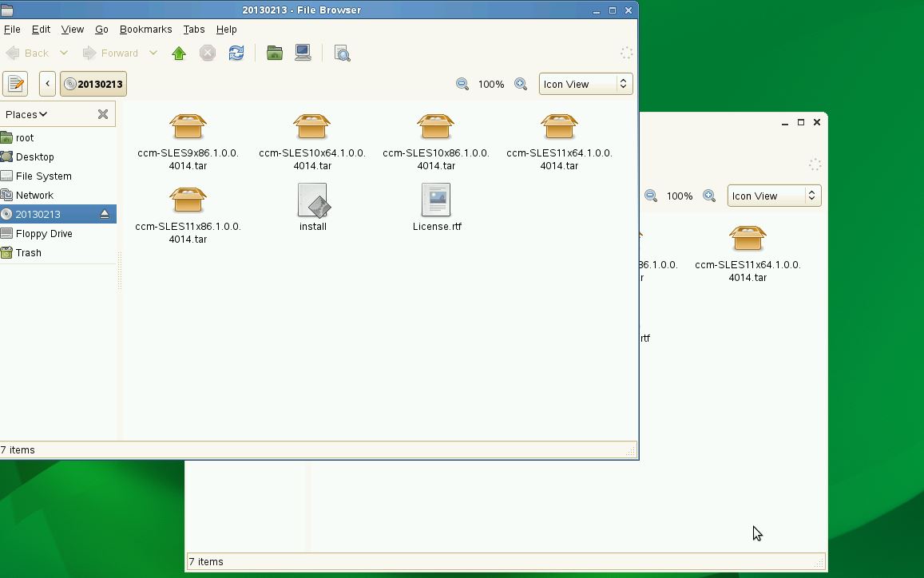This screenshot has height=578, width=924.
Task: Select ccm-SLES11x64 archive in background window
Action: (748, 239)
